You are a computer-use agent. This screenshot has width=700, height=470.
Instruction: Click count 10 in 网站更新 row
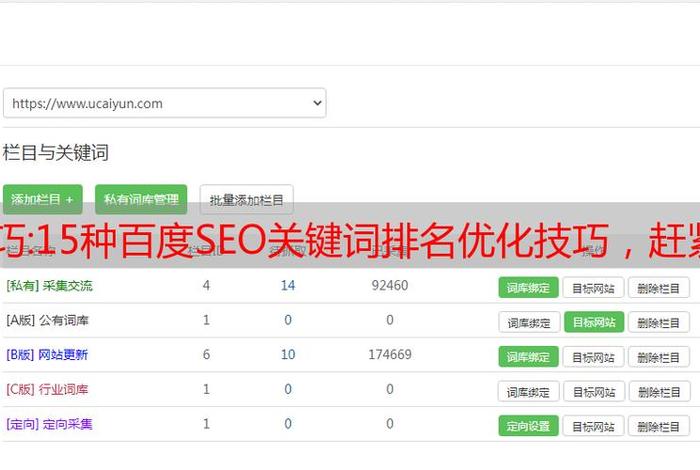pos(288,354)
